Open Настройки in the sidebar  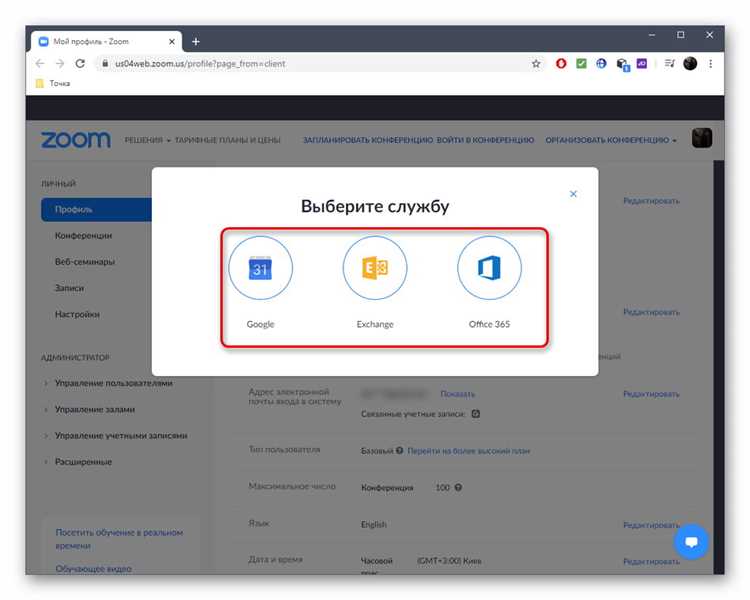(x=77, y=314)
